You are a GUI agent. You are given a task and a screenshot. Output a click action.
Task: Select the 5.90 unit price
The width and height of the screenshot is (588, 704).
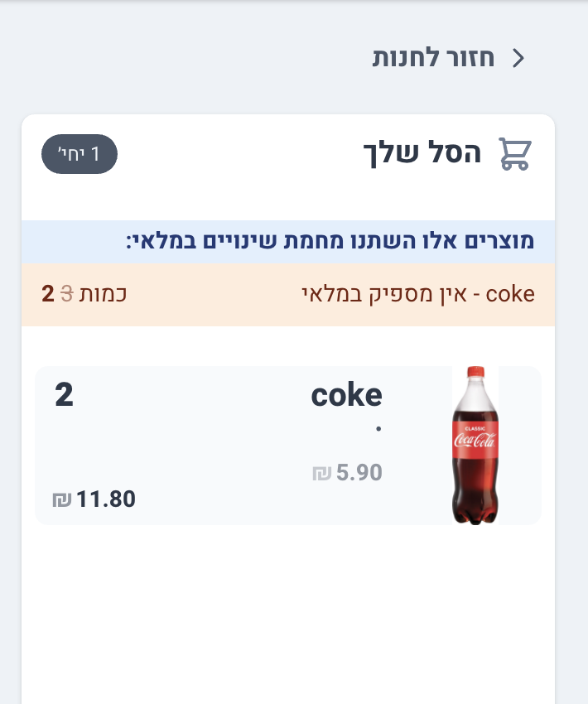359,473
